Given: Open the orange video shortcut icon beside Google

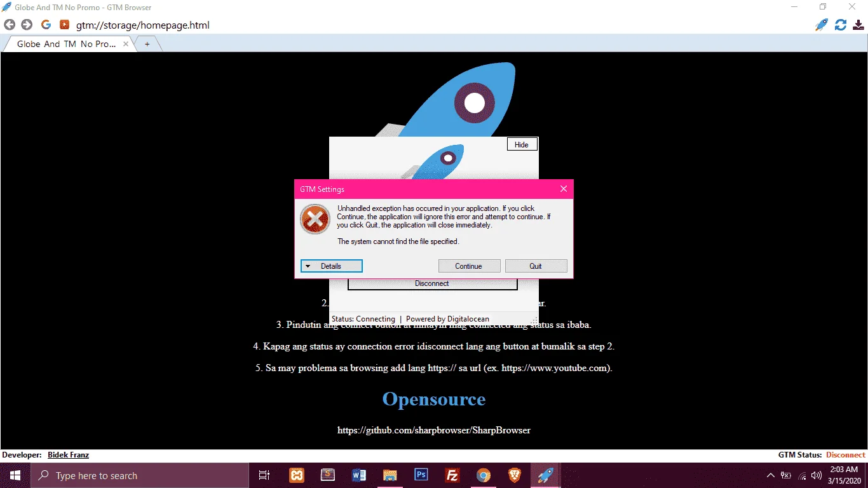Looking at the screenshot, I should [64, 25].
